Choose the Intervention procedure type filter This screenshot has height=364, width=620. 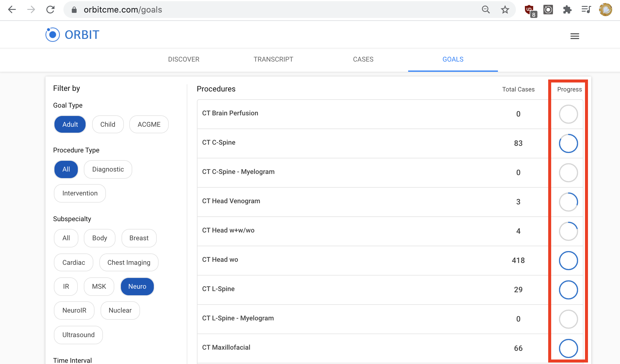pos(80,193)
